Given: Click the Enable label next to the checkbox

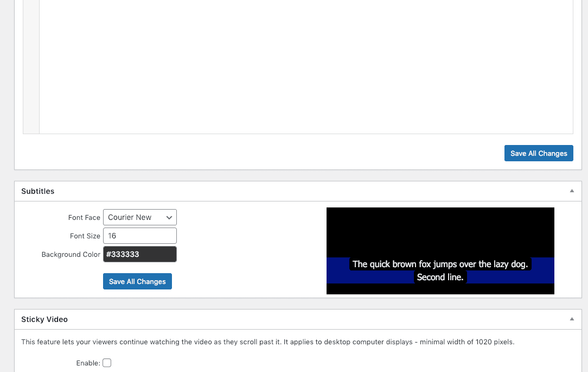Looking at the screenshot, I should [x=90, y=362].
